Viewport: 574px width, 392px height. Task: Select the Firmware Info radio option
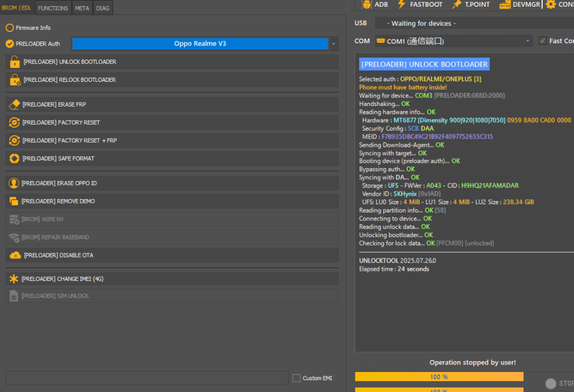10,28
